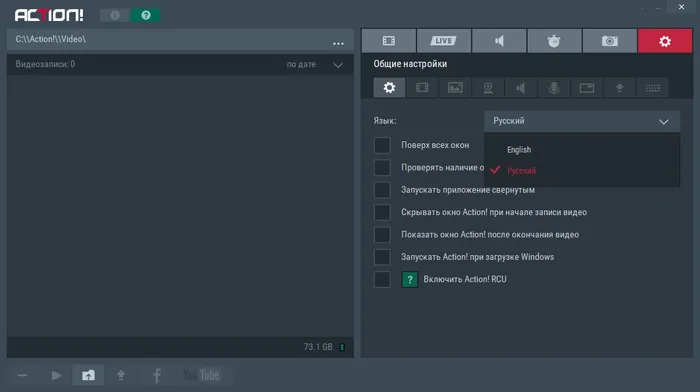Image resolution: width=700 pixels, height=392 pixels.
Task: Click the 73.1 GB free space text
Action: click(318, 347)
